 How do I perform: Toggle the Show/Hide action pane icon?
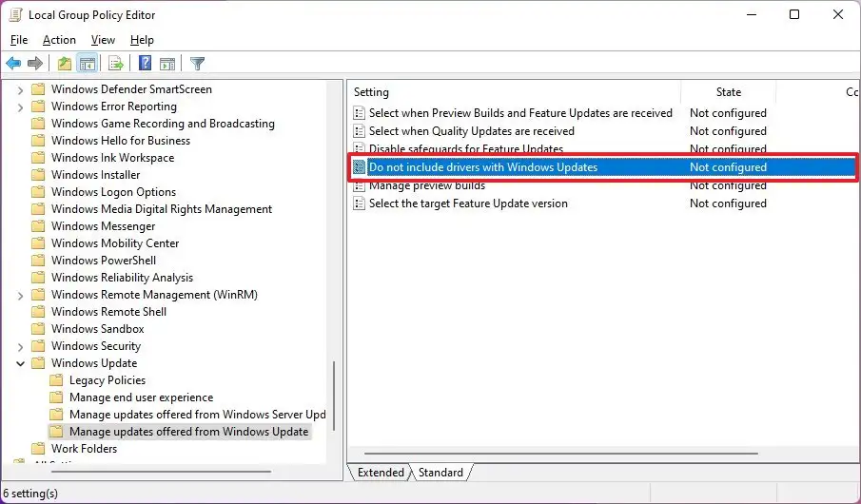click(167, 64)
